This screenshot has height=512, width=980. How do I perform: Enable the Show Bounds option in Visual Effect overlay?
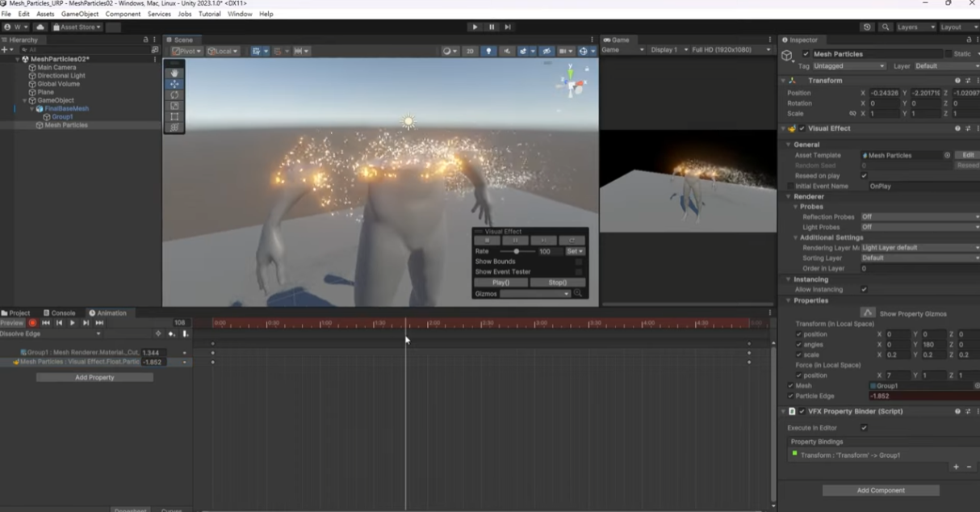point(579,262)
